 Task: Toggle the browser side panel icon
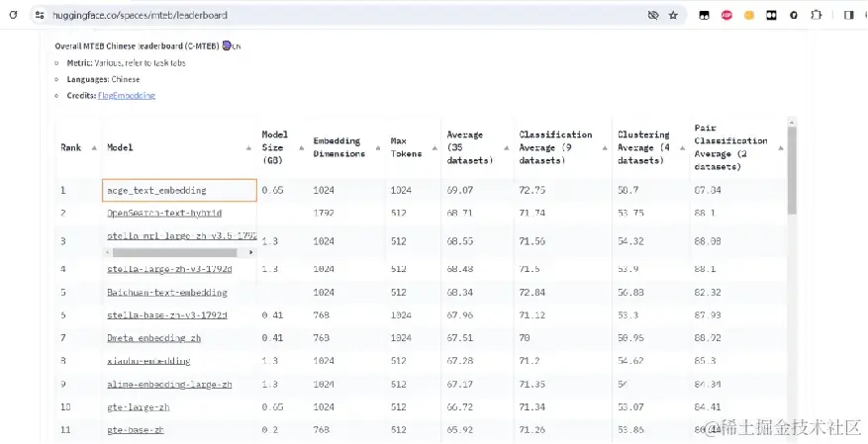[848, 16]
